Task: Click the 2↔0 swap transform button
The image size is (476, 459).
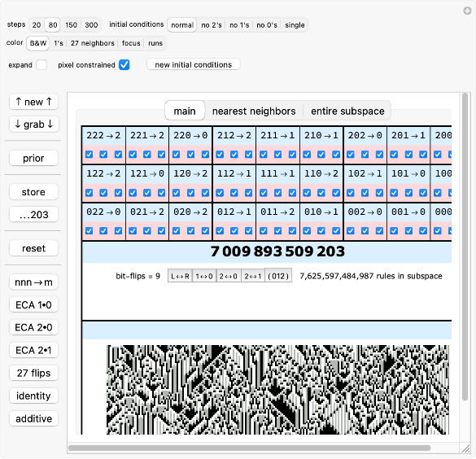Action: pos(229,276)
